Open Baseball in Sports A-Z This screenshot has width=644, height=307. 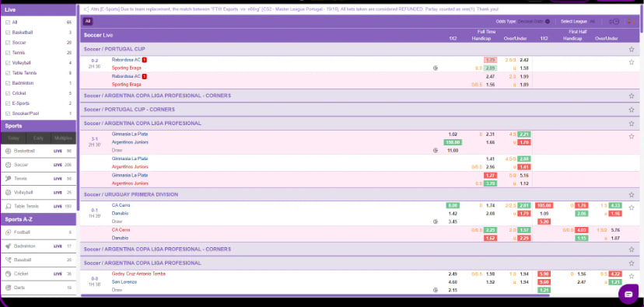click(x=38, y=260)
